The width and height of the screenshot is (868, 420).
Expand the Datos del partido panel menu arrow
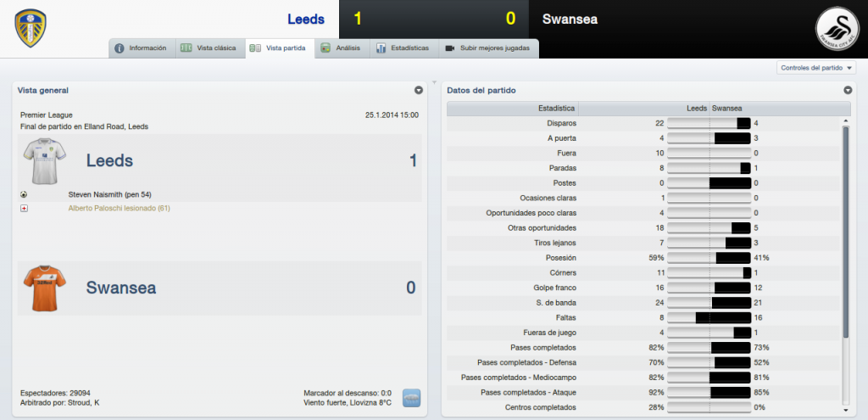(x=848, y=90)
